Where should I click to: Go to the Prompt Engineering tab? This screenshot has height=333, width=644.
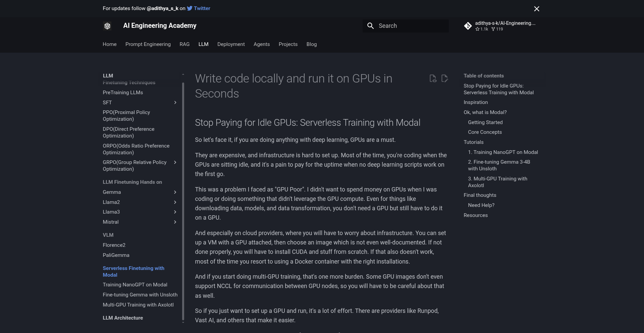point(148,44)
